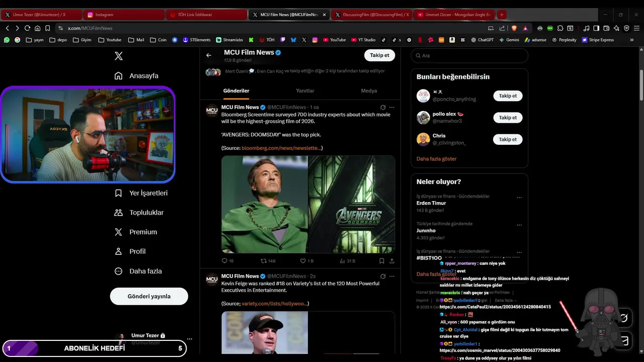Switch to Instagram browser tab
This screenshot has width=644, height=362.
(123, 15)
